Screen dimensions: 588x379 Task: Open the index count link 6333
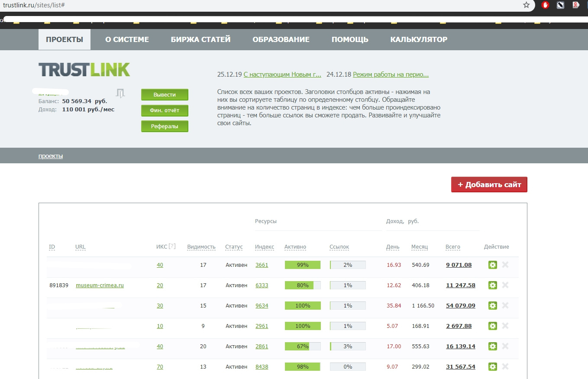click(262, 285)
